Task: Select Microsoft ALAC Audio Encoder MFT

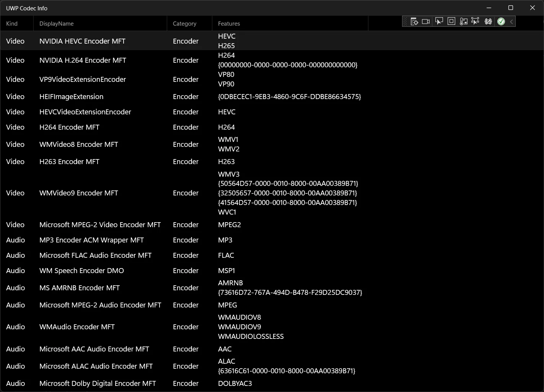Action: click(96, 366)
